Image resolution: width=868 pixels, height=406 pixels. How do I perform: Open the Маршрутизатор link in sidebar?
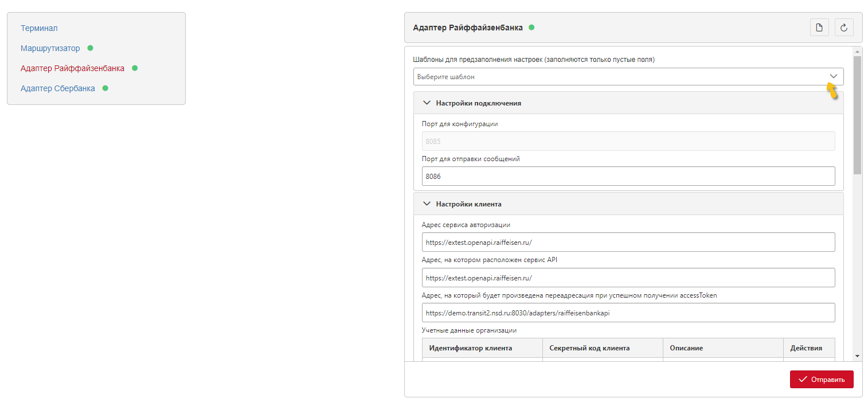point(50,48)
